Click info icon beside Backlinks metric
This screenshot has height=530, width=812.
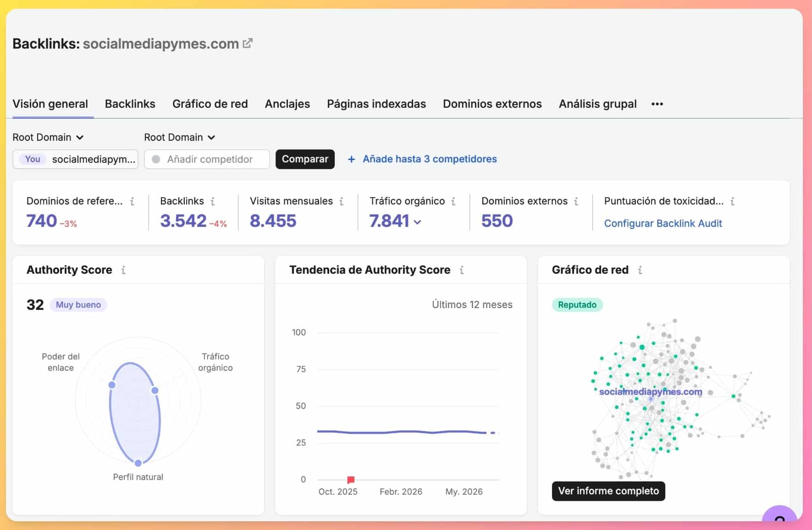tap(213, 201)
